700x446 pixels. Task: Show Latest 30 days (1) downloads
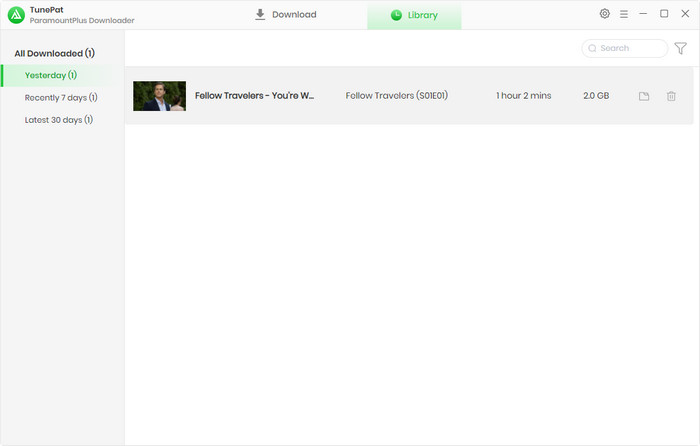[x=59, y=120]
